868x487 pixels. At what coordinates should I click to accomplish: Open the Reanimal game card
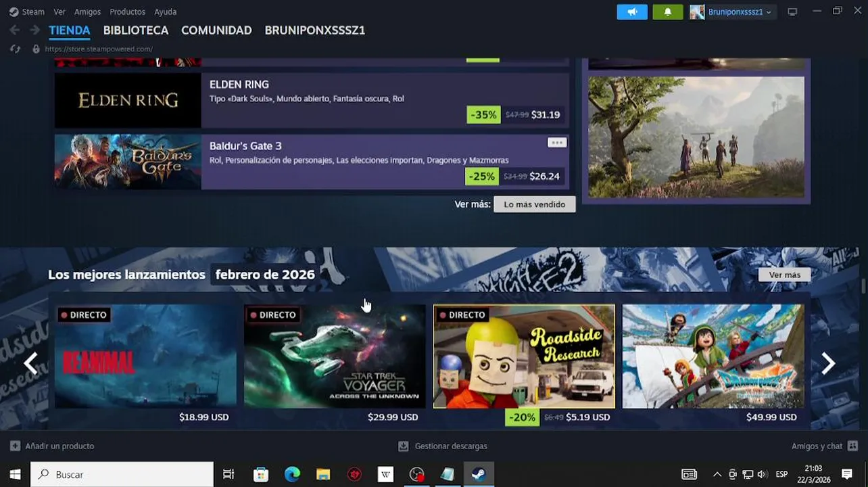point(145,356)
